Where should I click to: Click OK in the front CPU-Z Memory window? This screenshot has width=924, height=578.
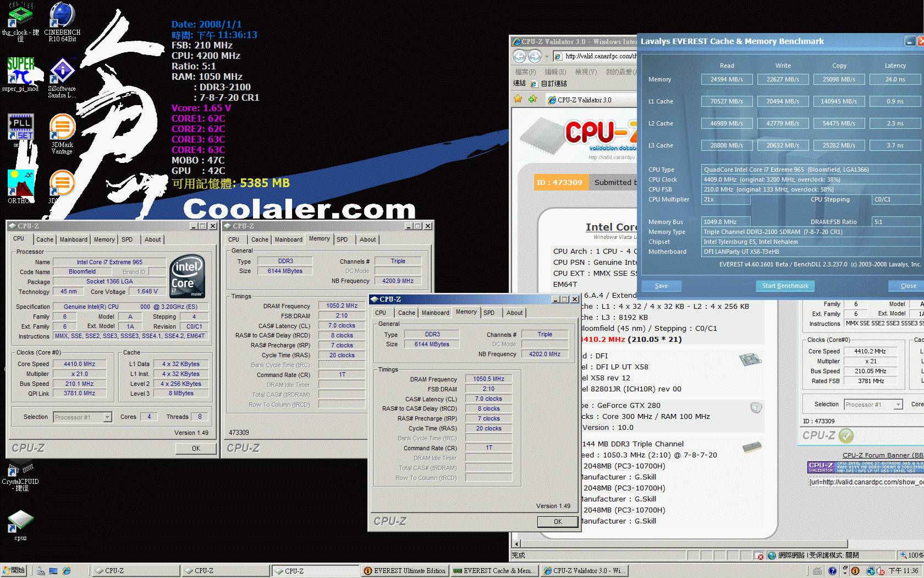pos(558,522)
